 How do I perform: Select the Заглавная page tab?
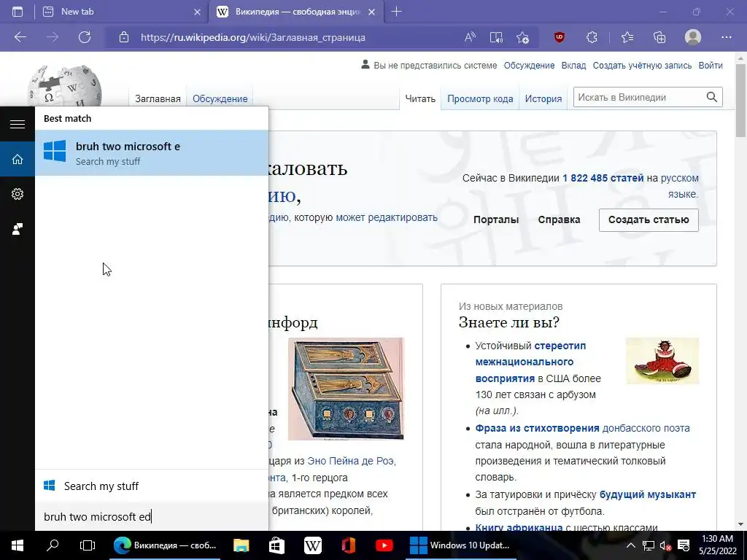click(158, 98)
